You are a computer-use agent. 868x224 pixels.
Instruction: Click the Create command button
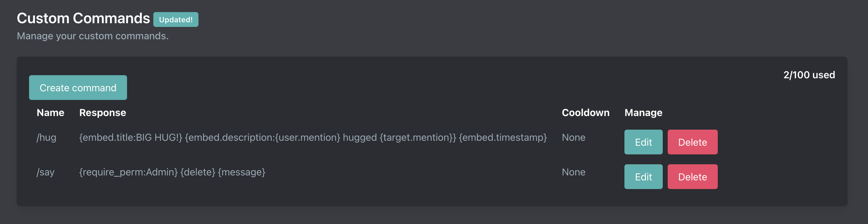click(78, 88)
